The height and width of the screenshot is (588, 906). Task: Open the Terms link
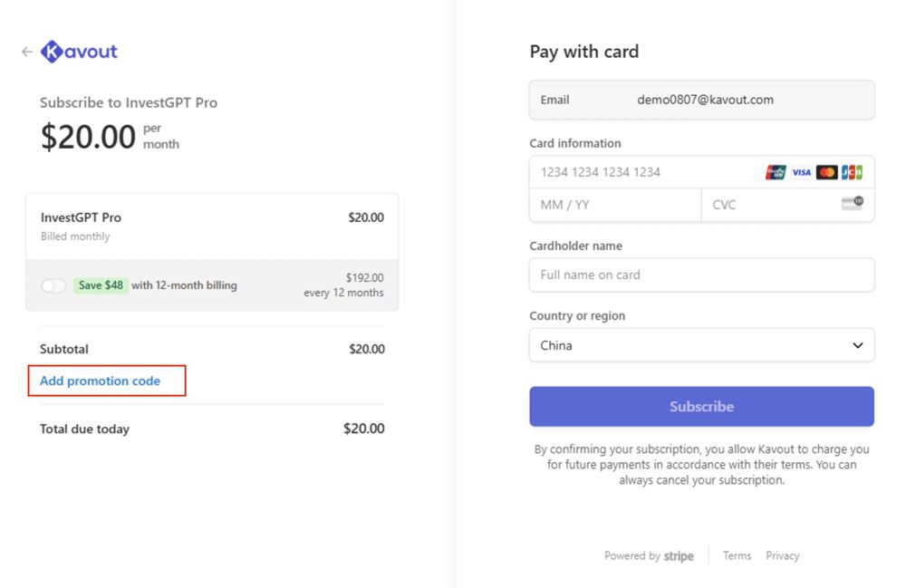tap(737, 556)
